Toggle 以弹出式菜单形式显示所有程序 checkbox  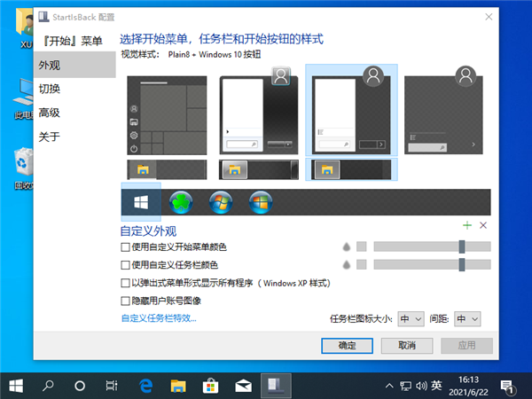tap(125, 283)
